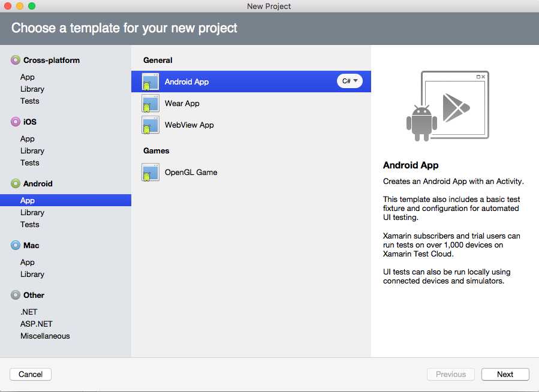Click the iOS heading text

(x=30, y=122)
